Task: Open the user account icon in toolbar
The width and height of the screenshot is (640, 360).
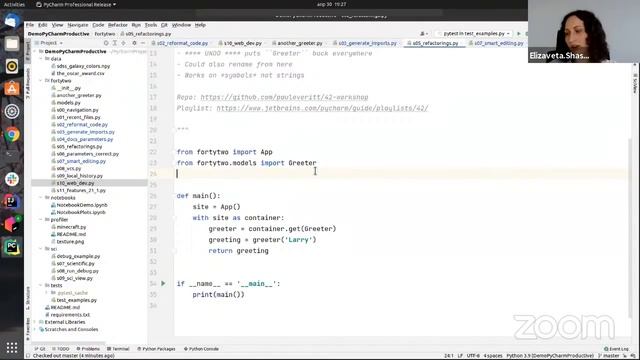Action: (x=424, y=33)
